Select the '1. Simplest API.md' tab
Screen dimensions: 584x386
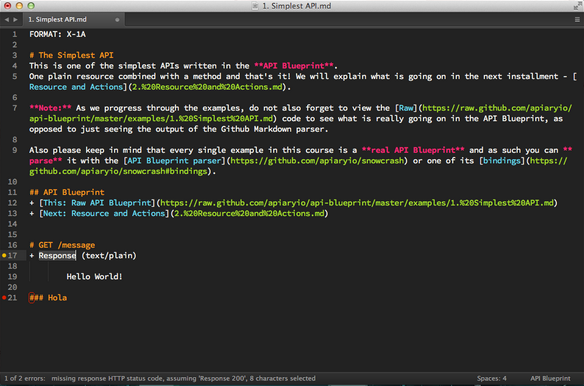pos(57,19)
